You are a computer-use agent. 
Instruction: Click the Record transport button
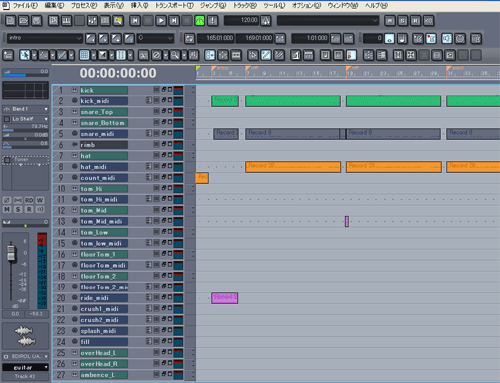click(187, 21)
